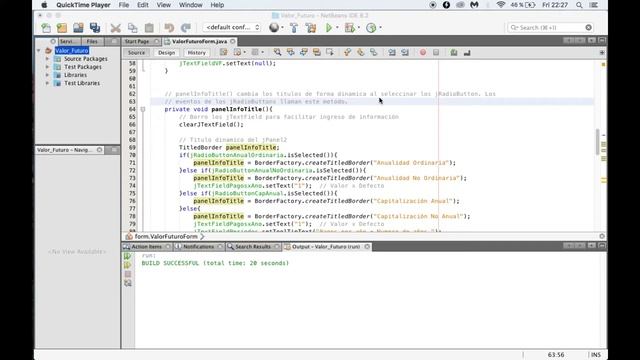Expand the Source Packages node

47,59
